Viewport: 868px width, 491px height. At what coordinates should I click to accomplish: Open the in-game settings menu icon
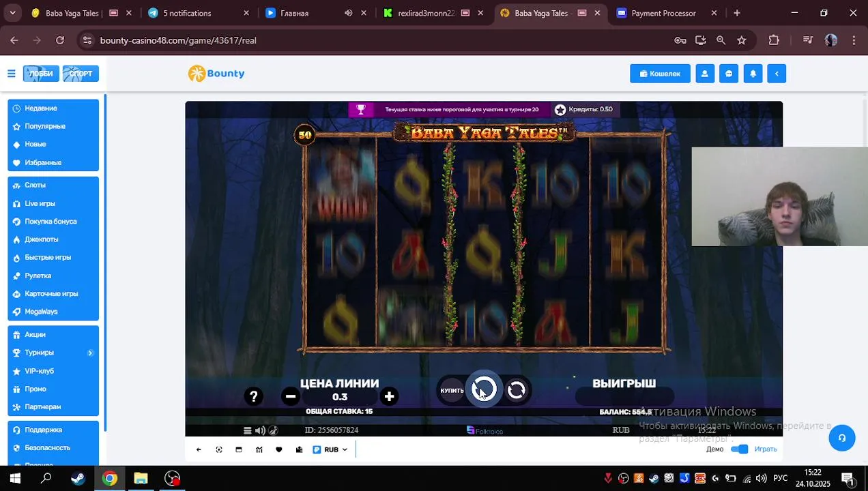248,430
